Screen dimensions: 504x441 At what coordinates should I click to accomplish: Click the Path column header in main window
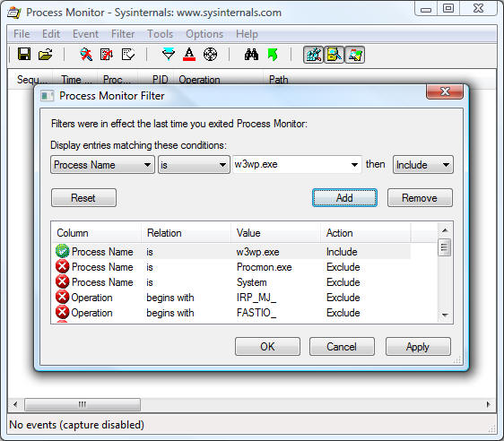278,80
